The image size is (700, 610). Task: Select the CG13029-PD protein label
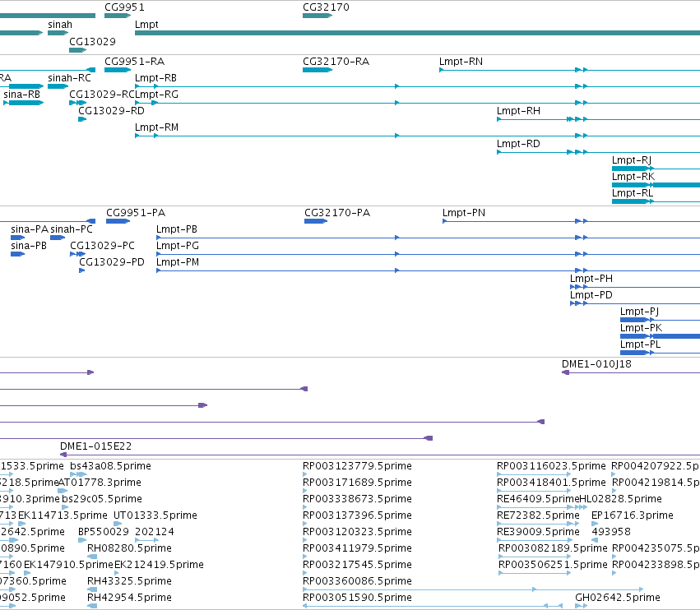112,262
